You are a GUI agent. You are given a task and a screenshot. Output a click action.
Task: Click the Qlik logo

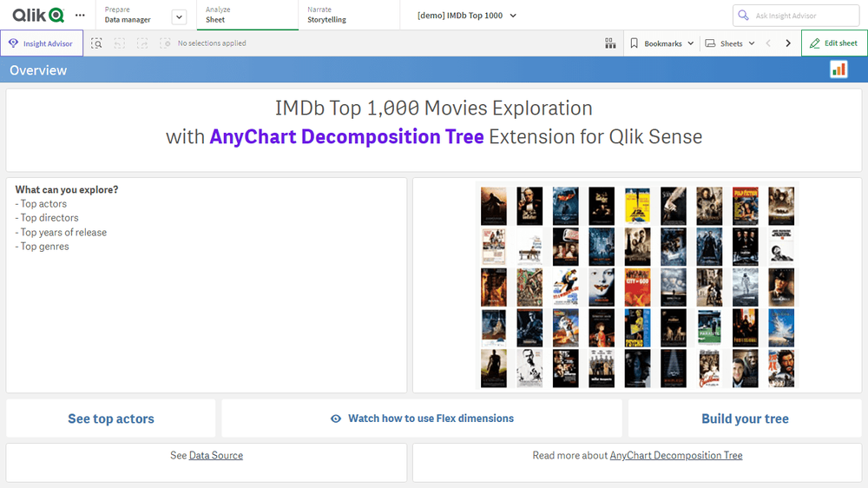38,16
